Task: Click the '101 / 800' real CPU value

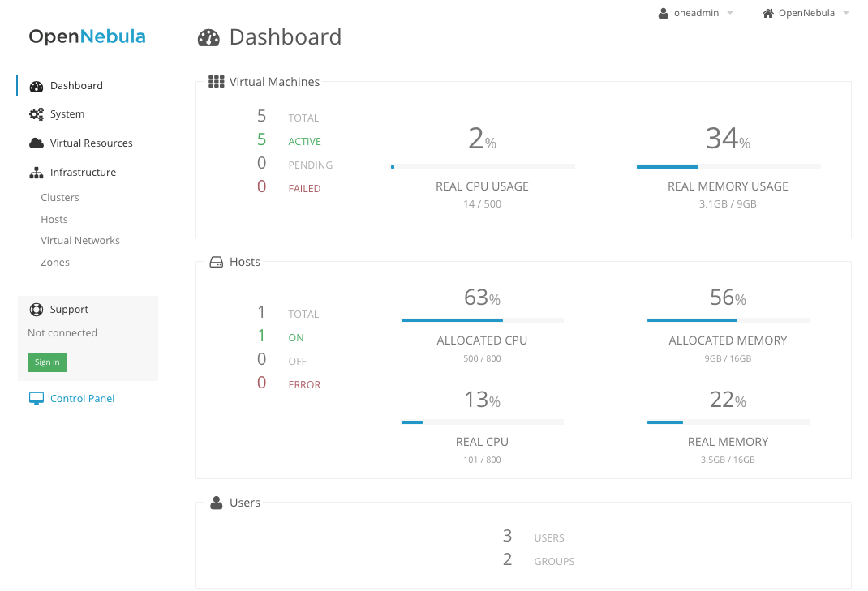Action: (482, 460)
